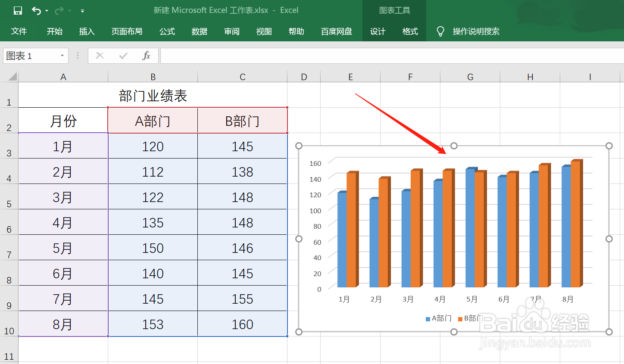Screen dimensions: 624x364
Task: Click the orange 8月 bar in chart
Action: [576, 224]
